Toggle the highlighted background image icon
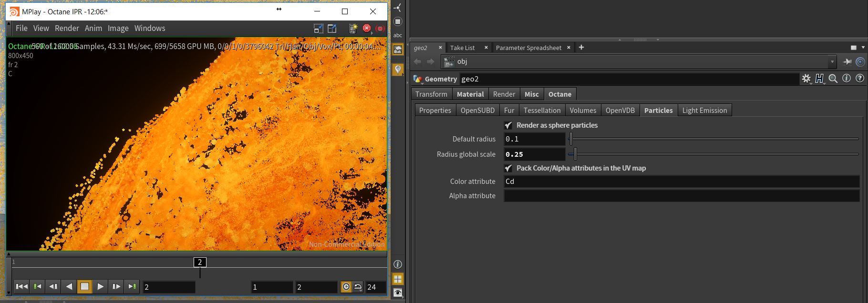The height and width of the screenshot is (303, 868). [x=398, y=50]
